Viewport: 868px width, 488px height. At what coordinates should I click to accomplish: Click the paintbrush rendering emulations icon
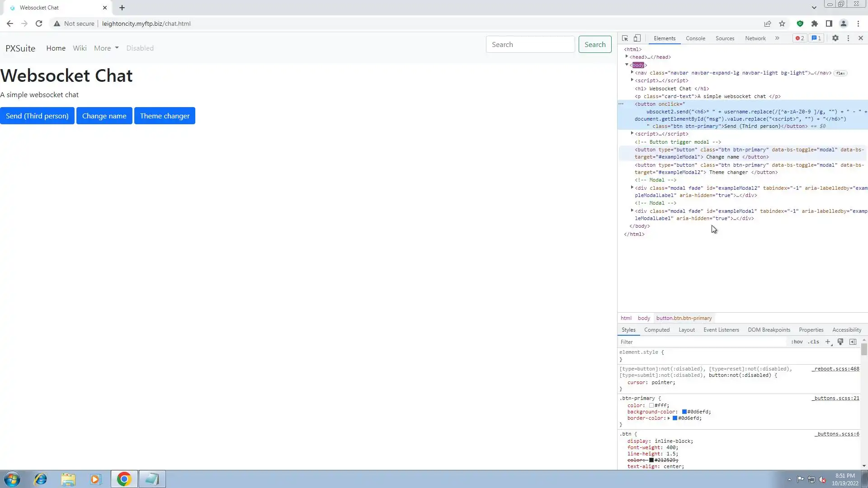tap(840, 342)
